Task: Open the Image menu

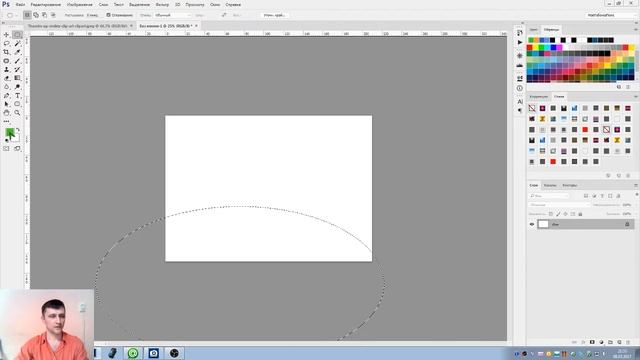Action: pyautogui.click(x=80, y=4)
